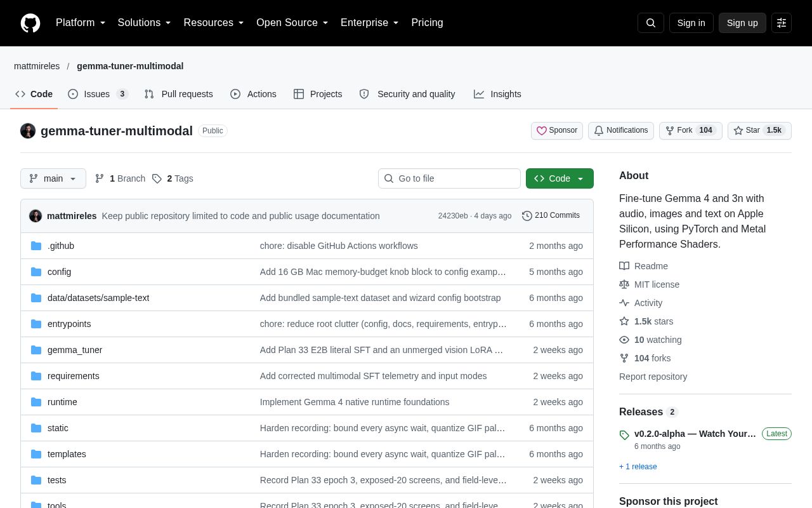Switch to the Pull requests tab
This screenshot has width=812, height=508.
179,94
